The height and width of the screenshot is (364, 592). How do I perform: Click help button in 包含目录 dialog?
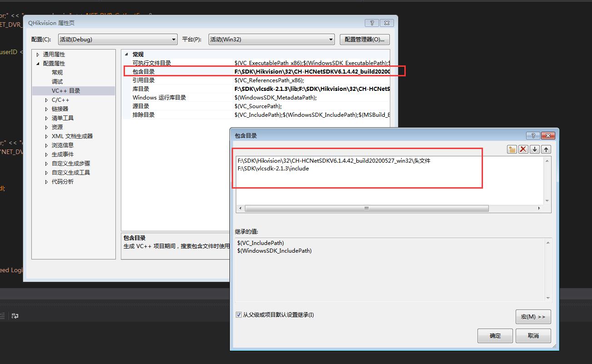coord(533,135)
